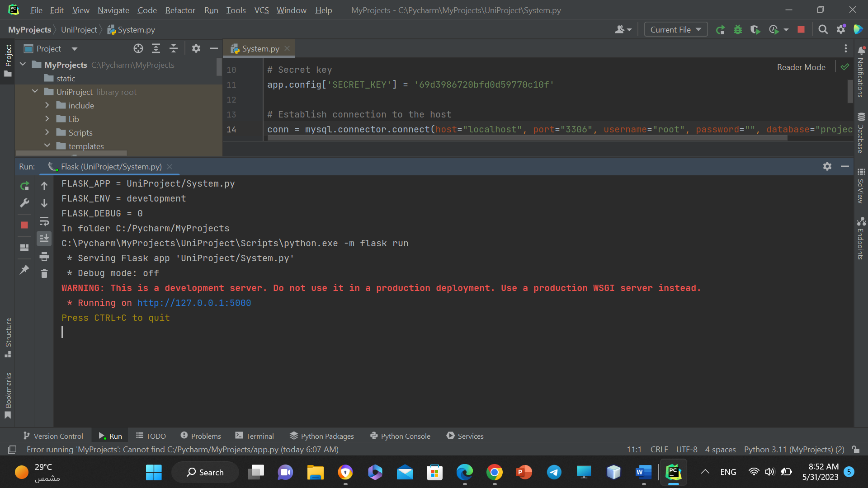This screenshot has height=488, width=868.
Task: Collapse all in Project tree toolbar
Action: tap(174, 49)
